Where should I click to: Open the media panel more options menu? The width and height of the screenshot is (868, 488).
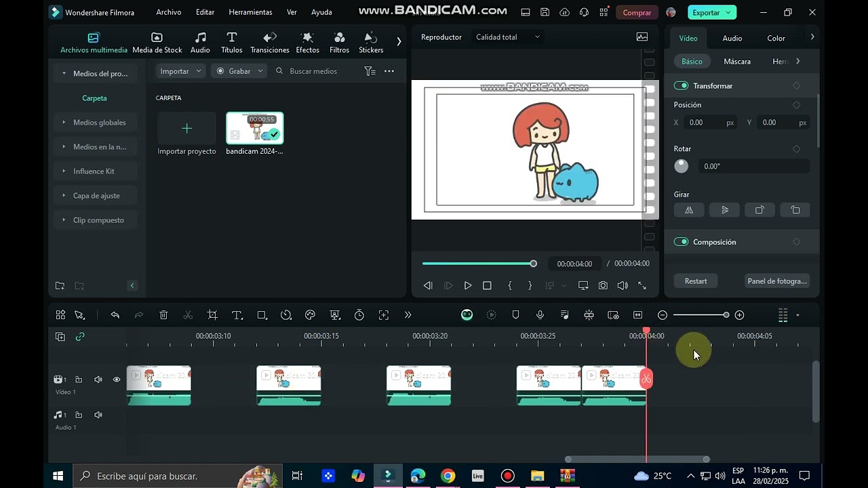pyautogui.click(x=389, y=71)
